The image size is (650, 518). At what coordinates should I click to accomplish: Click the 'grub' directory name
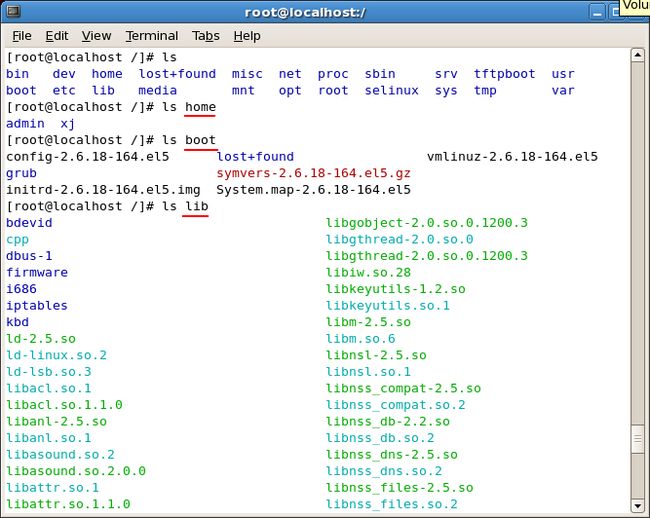click(x=21, y=174)
